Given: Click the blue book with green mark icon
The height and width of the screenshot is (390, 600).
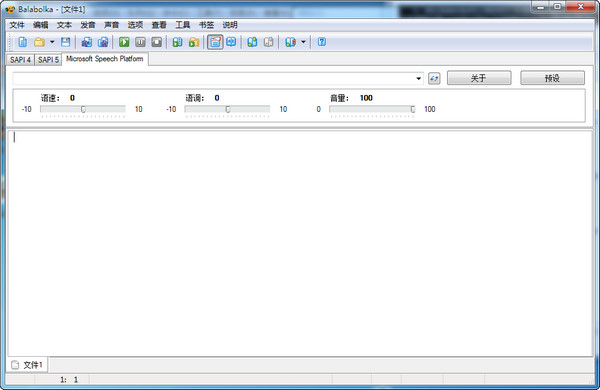Looking at the screenshot, I should 252,42.
